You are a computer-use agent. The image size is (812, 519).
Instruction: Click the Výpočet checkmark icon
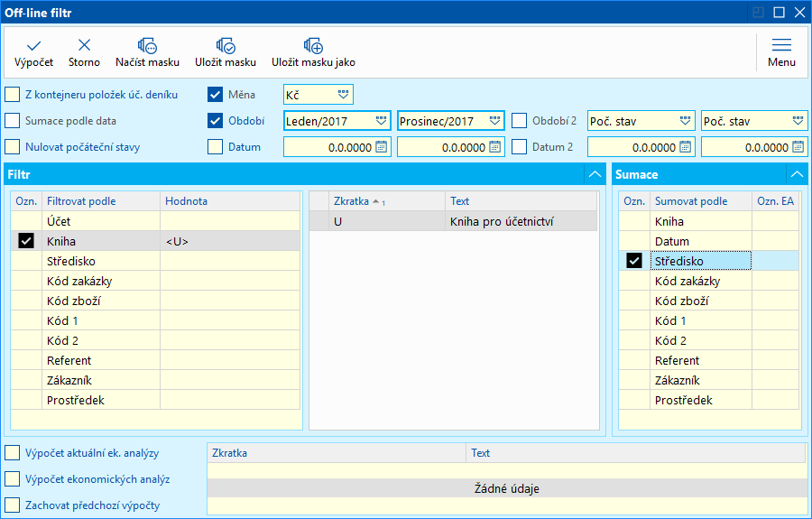[x=33, y=45]
